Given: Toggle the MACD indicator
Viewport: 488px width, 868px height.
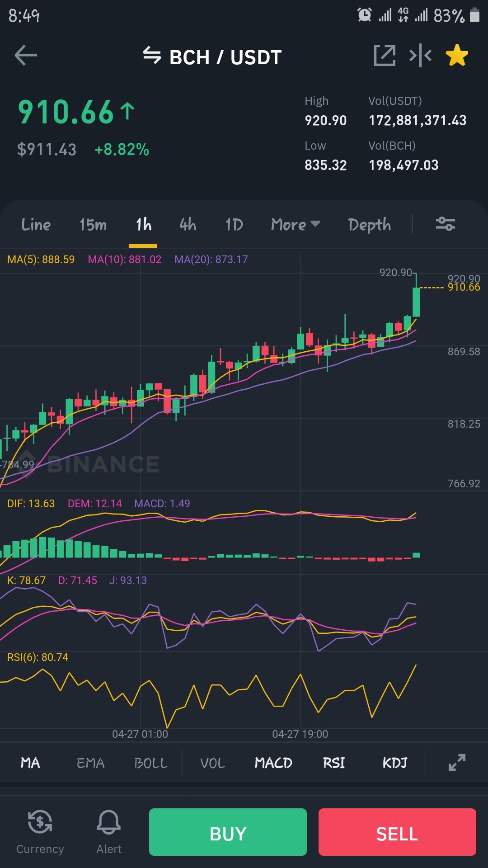Looking at the screenshot, I should [x=273, y=763].
